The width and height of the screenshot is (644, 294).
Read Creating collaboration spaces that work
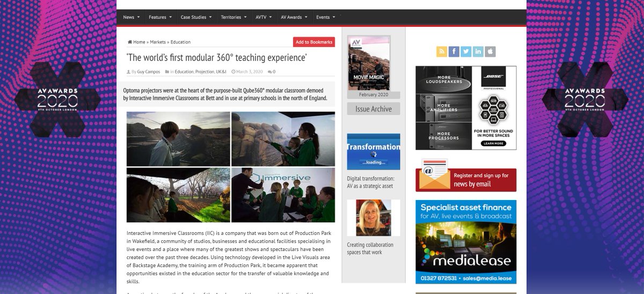coord(370,248)
